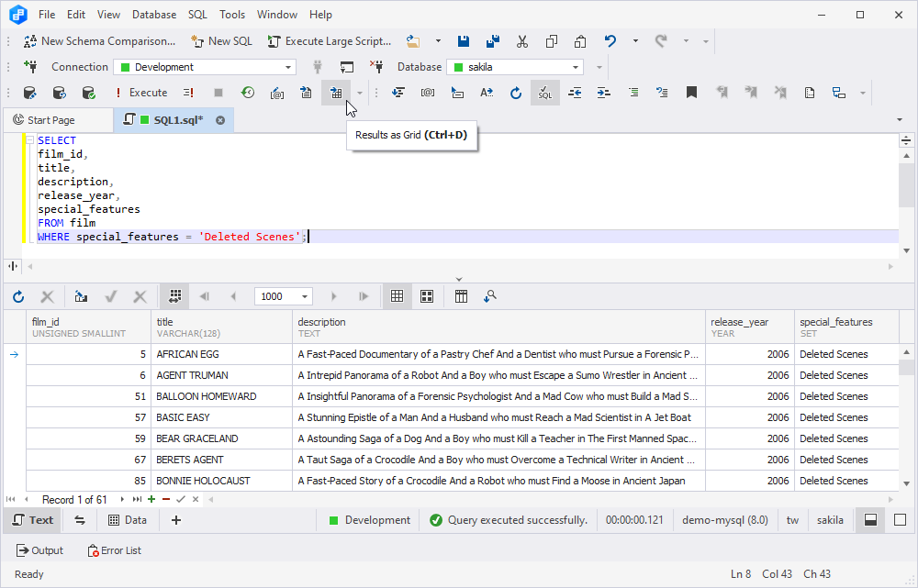The height and width of the screenshot is (588, 918).
Task: Open the Tools menu
Action: (232, 15)
